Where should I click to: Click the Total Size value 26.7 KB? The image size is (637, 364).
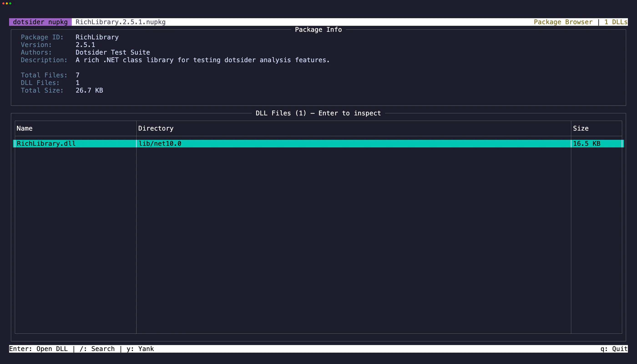[x=89, y=90]
